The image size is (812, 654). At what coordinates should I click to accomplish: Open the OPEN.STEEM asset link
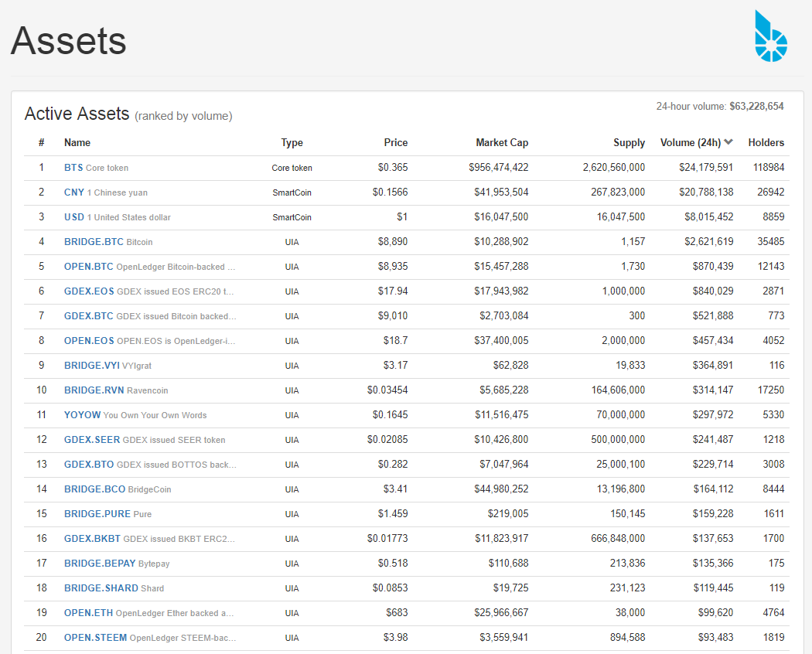click(95, 638)
